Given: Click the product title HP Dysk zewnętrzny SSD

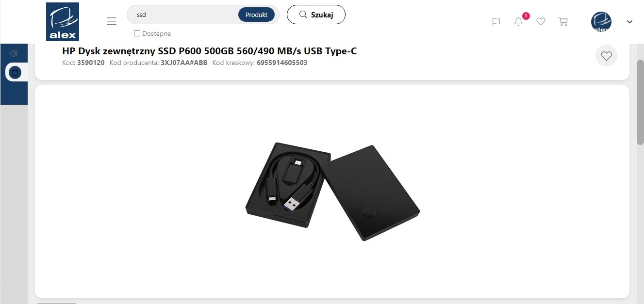Looking at the screenshot, I should tap(209, 51).
